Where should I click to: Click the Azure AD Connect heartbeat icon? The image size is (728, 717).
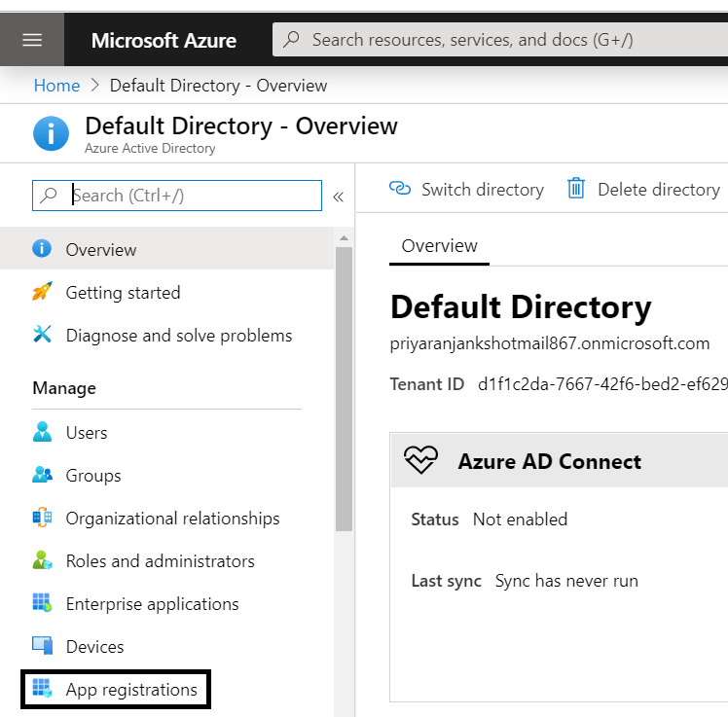point(420,459)
